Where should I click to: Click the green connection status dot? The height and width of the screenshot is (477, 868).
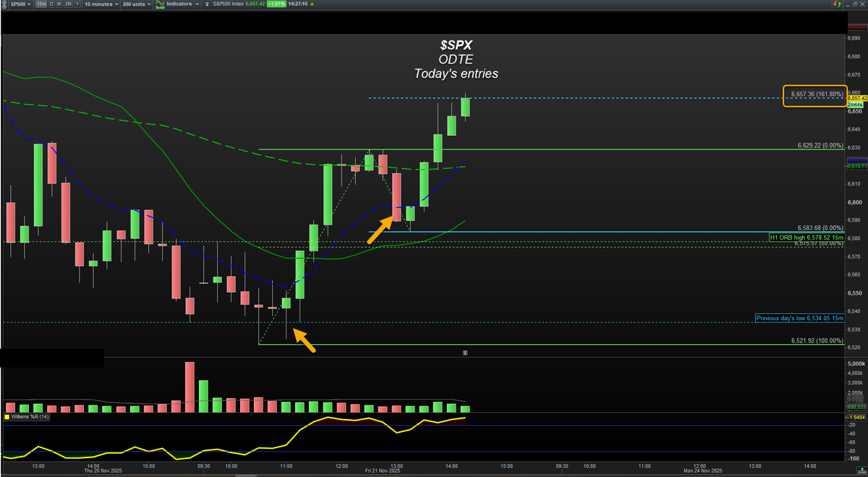312,4
